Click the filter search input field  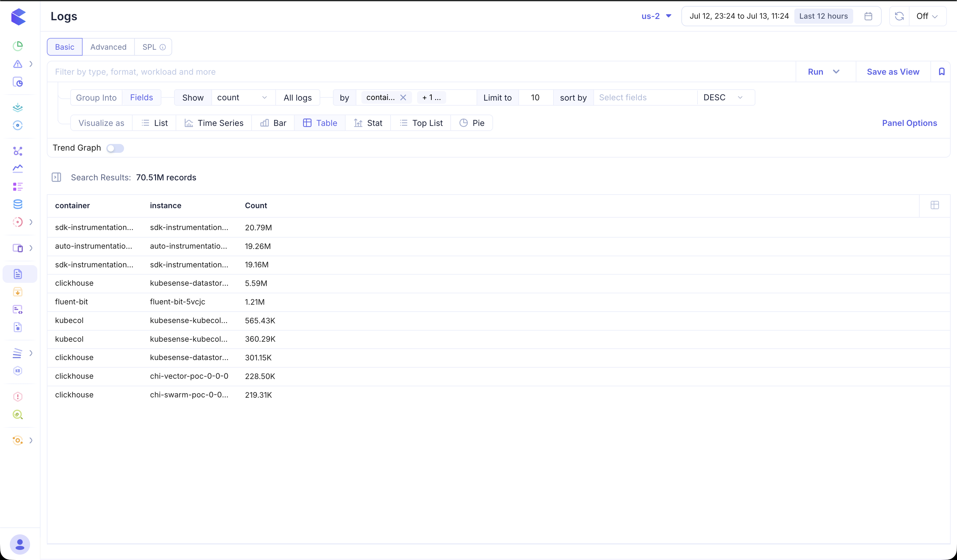point(422,72)
